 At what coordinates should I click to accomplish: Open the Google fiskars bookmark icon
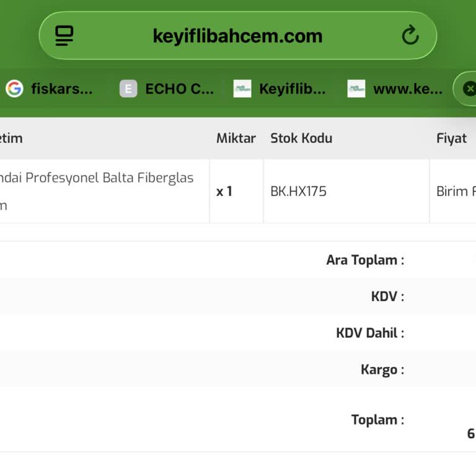click(14, 89)
